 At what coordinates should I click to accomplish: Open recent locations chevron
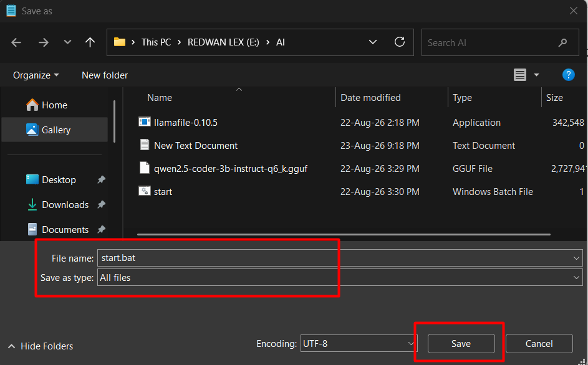pyautogui.click(x=67, y=42)
